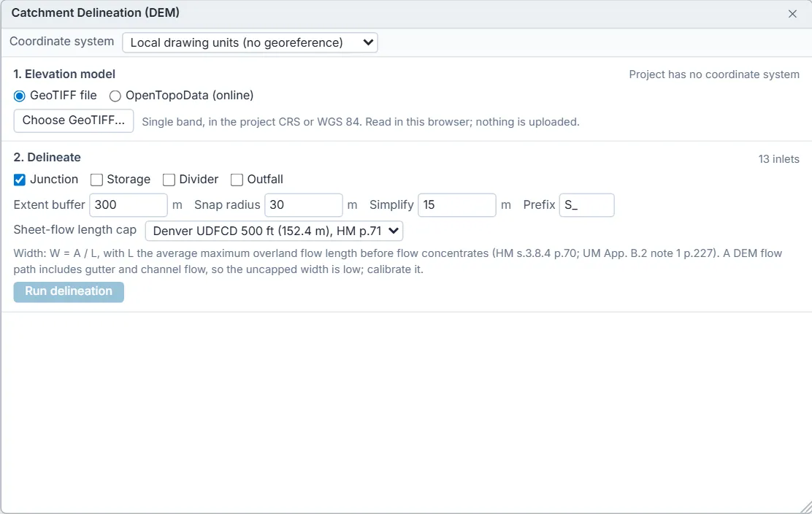Viewport: 812px width, 514px height.
Task: Tick the Divider checkbox
Action: [x=169, y=180]
